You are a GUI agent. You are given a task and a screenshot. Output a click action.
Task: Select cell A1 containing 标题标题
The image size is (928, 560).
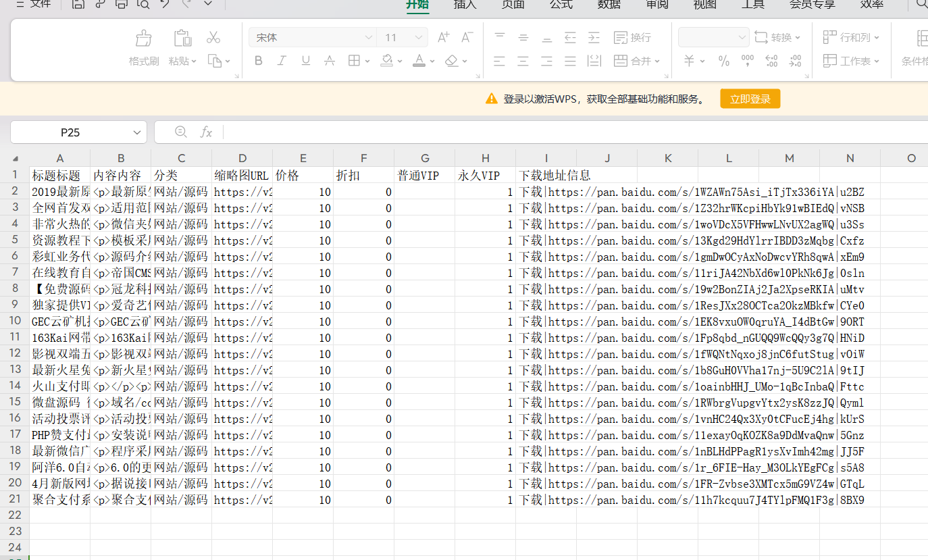59,176
